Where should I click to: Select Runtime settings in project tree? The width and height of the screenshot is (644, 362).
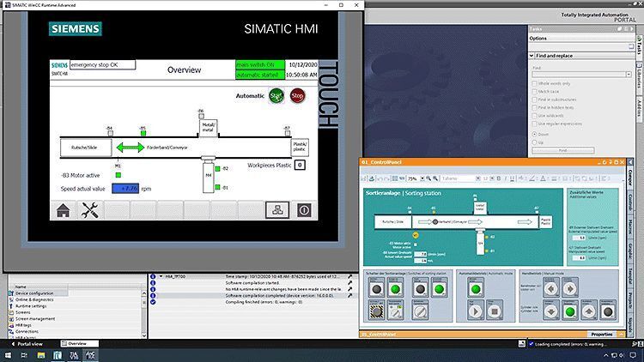[31, 306]
